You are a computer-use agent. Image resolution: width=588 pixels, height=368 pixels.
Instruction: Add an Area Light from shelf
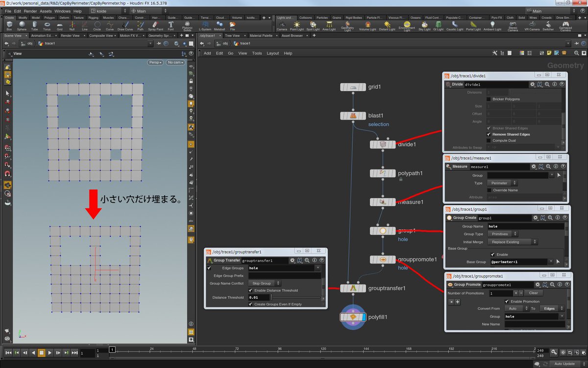coord(329,26)
